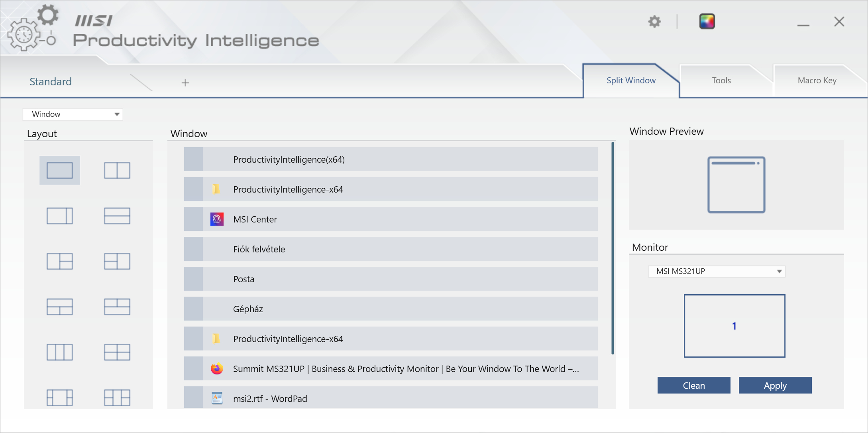868x433 pixels.
Task: Select the left split rows with right pane layout
Action: pos(117,261)
